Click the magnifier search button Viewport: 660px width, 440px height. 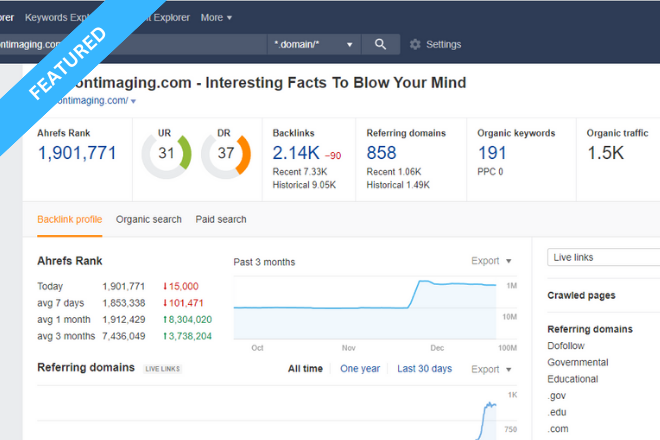(x=380, y=45)
